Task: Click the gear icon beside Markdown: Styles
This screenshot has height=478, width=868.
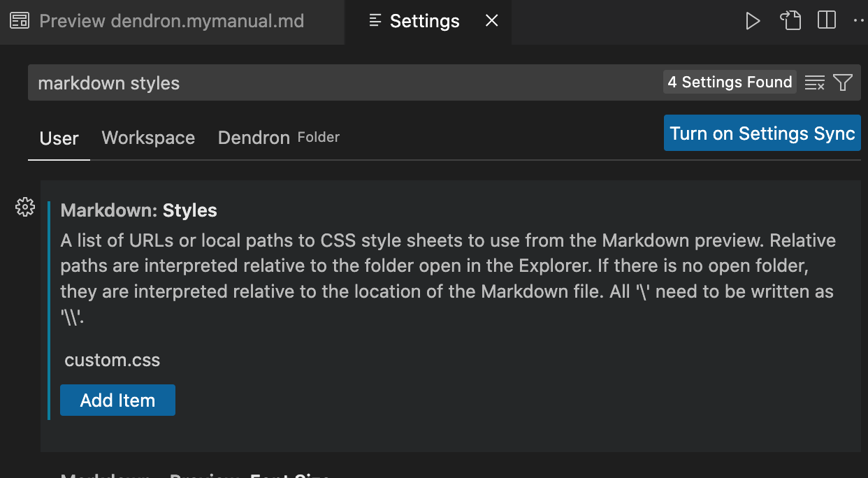Action: [25, 207]
